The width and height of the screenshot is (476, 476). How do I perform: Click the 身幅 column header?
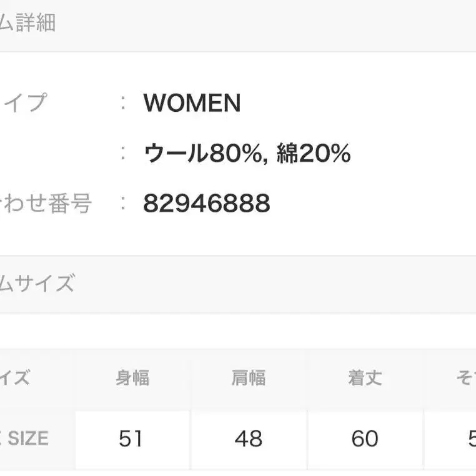132,378
